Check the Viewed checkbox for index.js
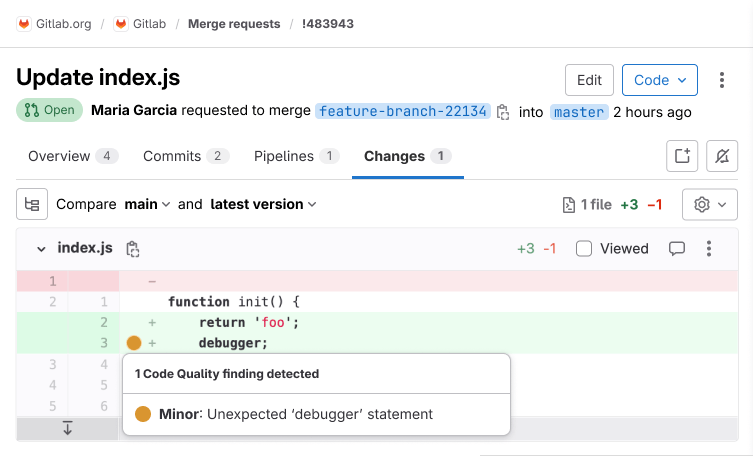The height and width of the screenshot is (456, 753). point(584,249)
